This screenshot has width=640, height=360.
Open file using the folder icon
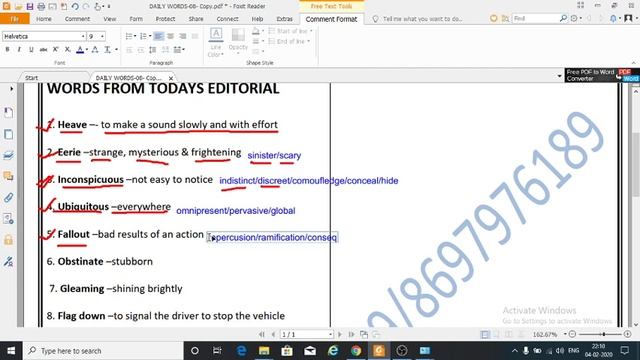tap(18, 6)
